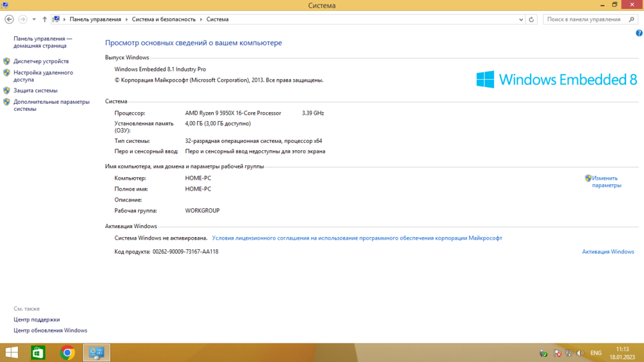Click the Back navigation arrow

[x=9, y=19]
